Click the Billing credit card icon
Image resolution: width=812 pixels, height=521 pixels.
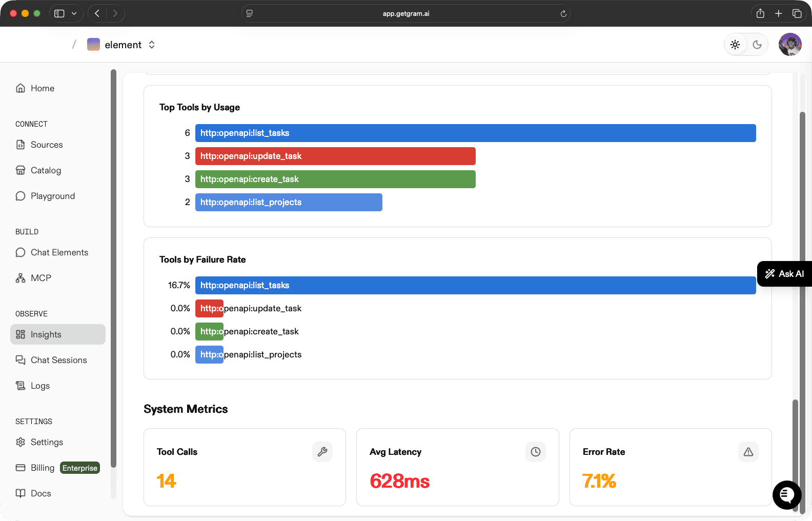coord(21,468)
